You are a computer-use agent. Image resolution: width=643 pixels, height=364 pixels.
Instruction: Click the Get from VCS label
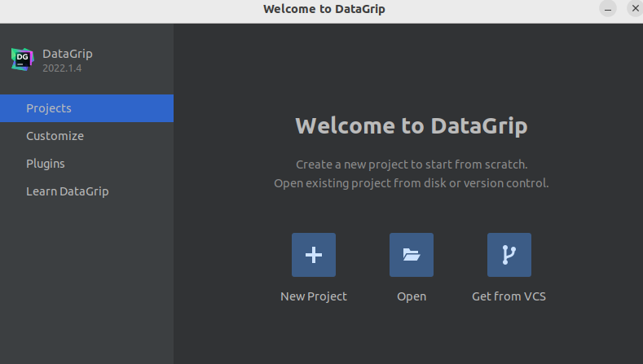click(x=509, y=296)
